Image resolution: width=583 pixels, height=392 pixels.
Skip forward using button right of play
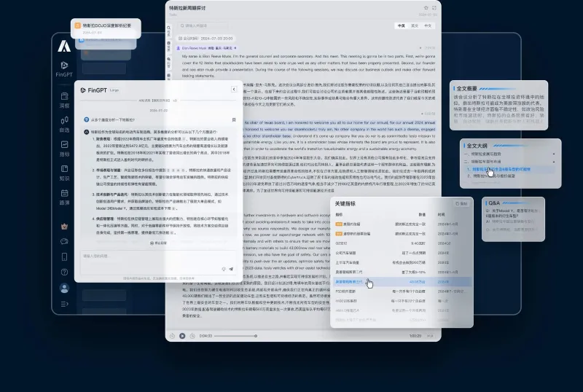pos(192,336)
